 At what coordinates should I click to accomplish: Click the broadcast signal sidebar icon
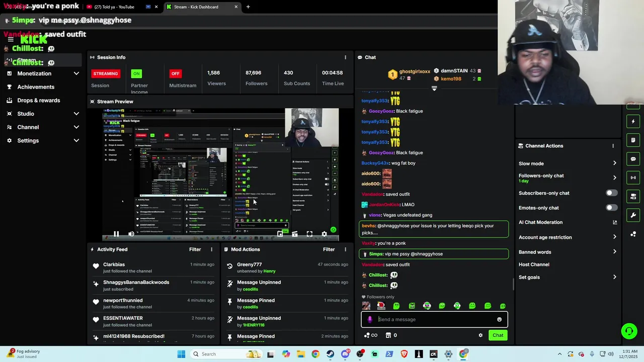633,177
